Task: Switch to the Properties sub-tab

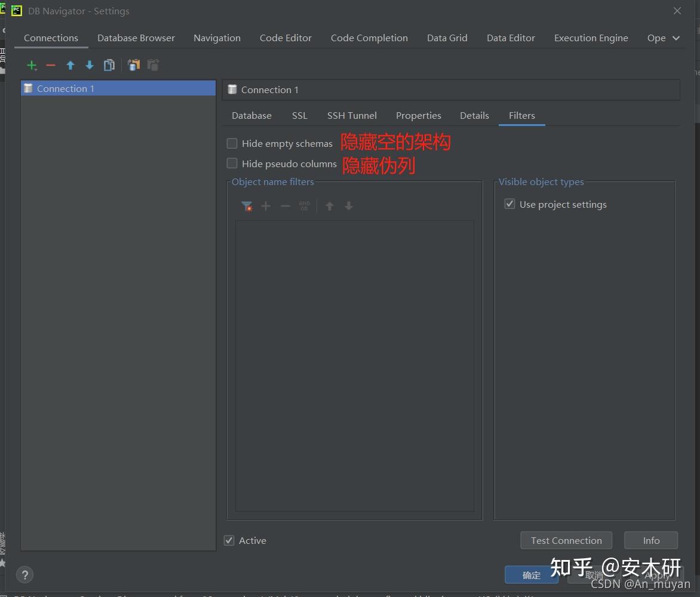Action: (418, 116)
